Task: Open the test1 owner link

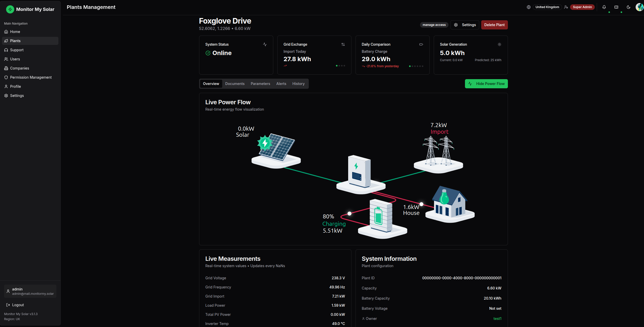Action: click(x=497, y=319)
